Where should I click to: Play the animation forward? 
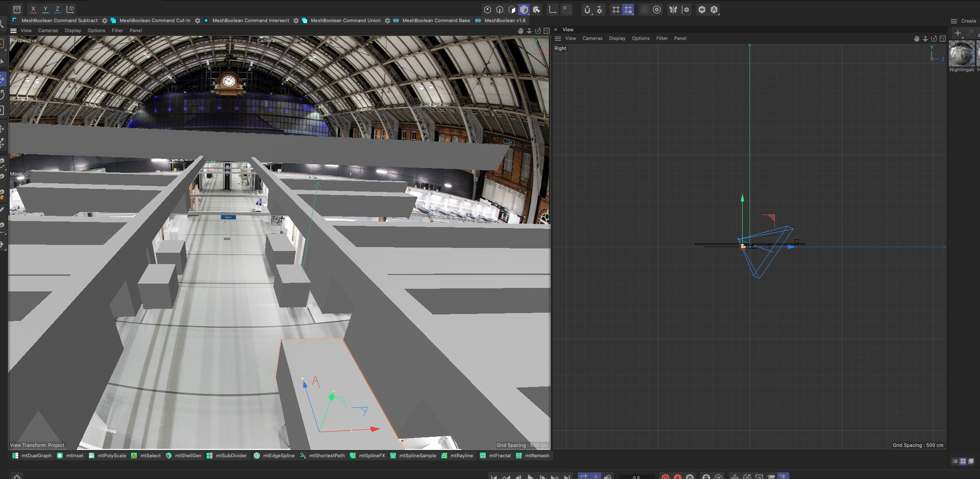(530, 476)
